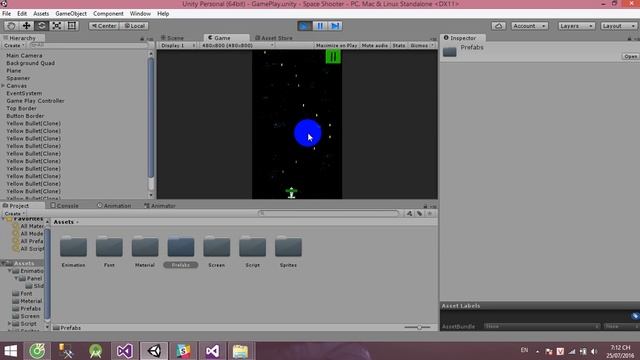Screen dimensions: 640x360
Task: Switch to the Animation tab
Action: click(114, 206)
